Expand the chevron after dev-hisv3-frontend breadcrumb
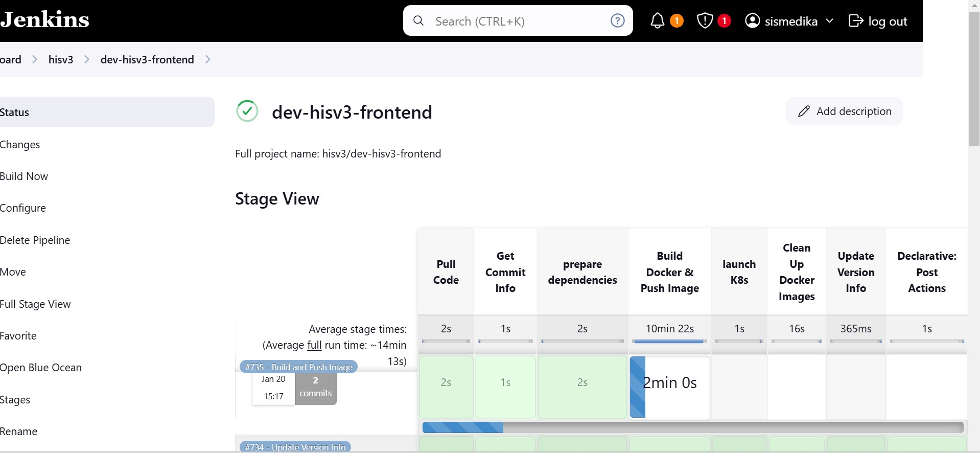 point(207,60)
